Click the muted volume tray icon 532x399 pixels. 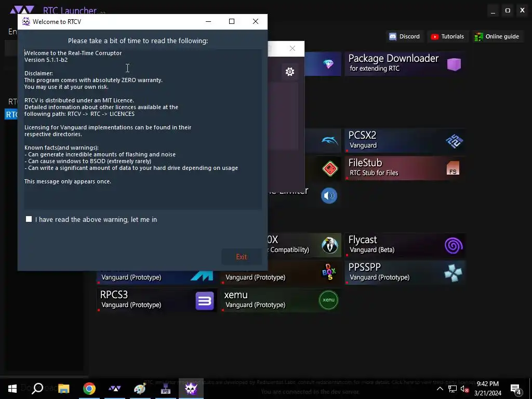pyautogui.click(x=464, y=389)
